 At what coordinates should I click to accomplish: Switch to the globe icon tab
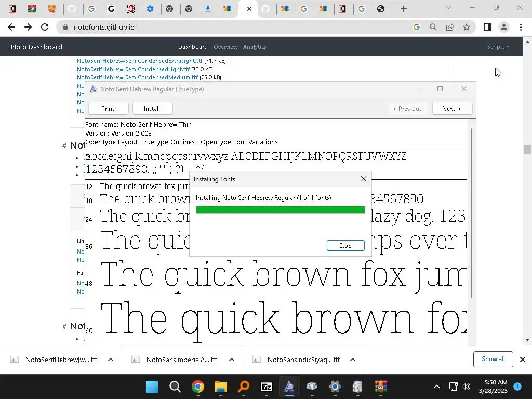pos(381,9)
